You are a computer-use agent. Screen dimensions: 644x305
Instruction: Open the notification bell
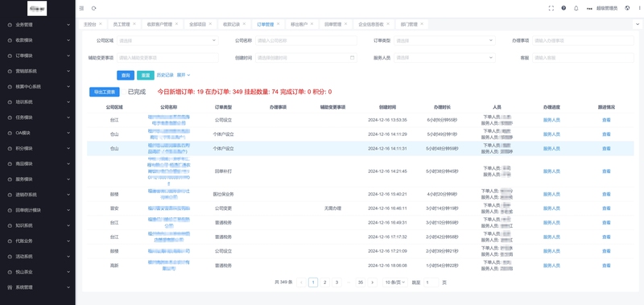576,8
